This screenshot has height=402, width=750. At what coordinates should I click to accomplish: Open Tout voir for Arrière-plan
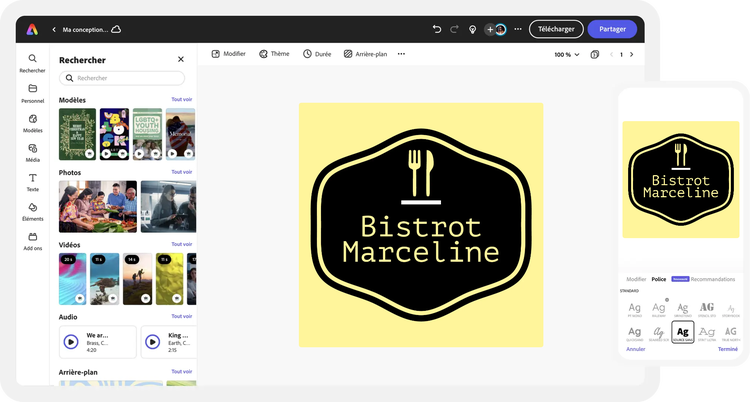pyautogui.click(x=182, y=371)
